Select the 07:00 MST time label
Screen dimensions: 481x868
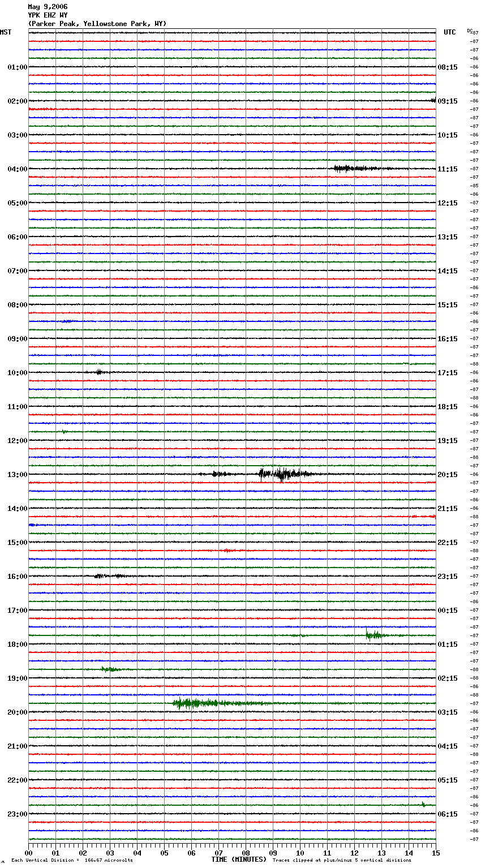tap(18, 271)
